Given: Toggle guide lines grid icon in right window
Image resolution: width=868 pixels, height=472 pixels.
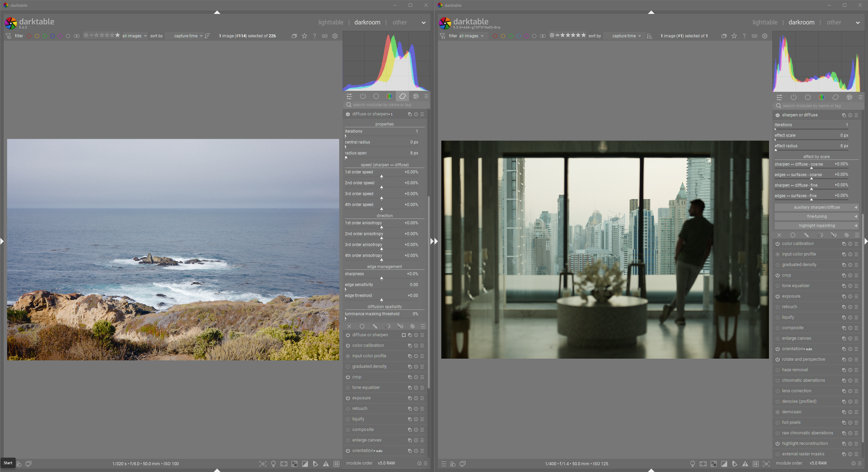Looking at the screenshot, I should click(x=755, y=464).
